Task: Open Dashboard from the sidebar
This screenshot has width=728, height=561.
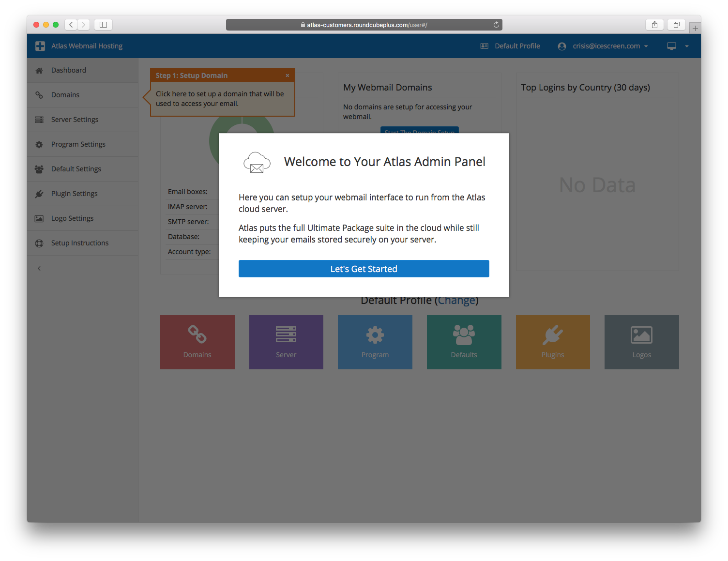Action: pyautogui.click(x=82, y=70)
